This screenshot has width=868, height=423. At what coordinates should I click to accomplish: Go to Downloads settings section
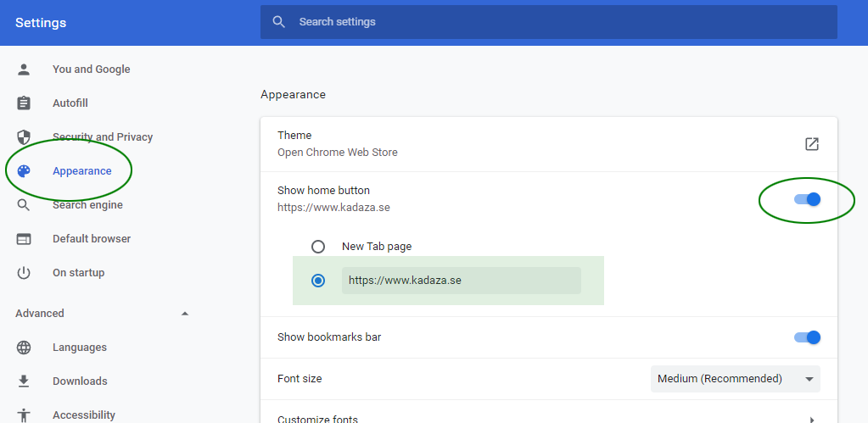click(80, 381)
